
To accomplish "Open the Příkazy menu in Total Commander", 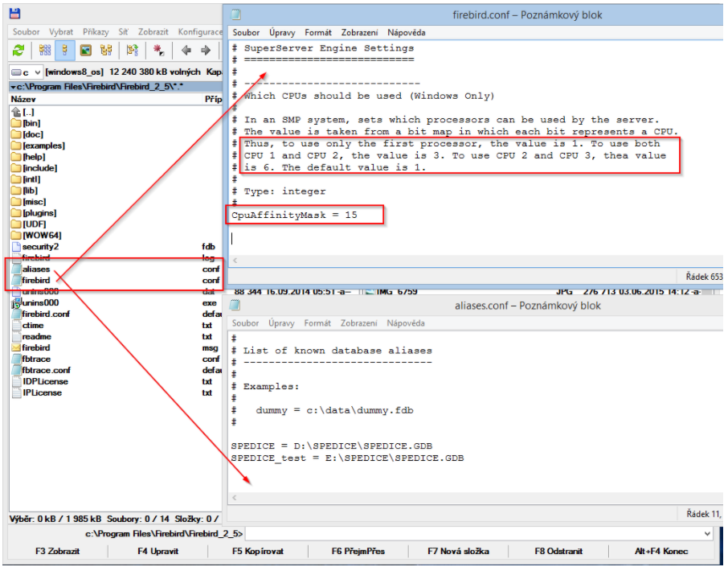I will click(96, 32).
